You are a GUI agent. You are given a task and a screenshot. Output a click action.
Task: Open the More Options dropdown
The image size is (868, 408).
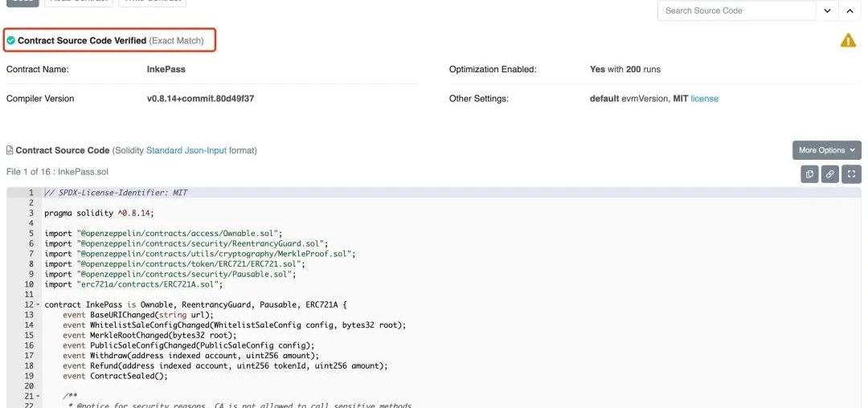(x=826, y=150)
